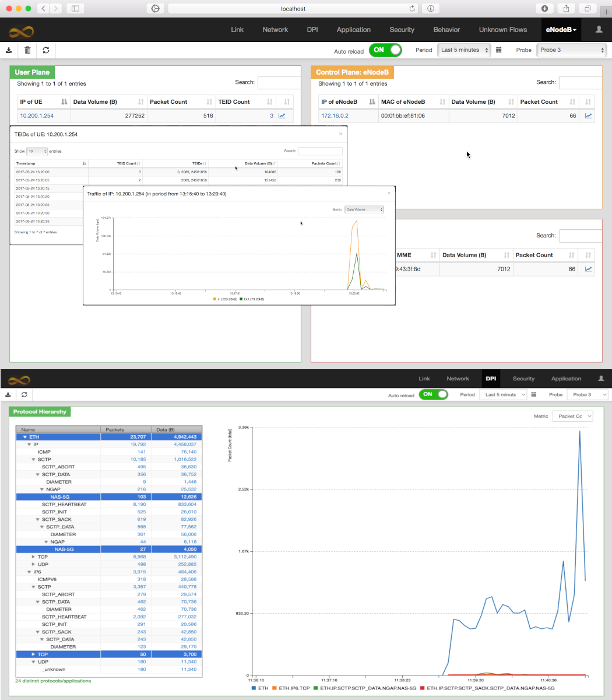Collapse the ETH row in protocol tree
The width and height of the screenshot is (612, 700).
click(x=24, y=437)
